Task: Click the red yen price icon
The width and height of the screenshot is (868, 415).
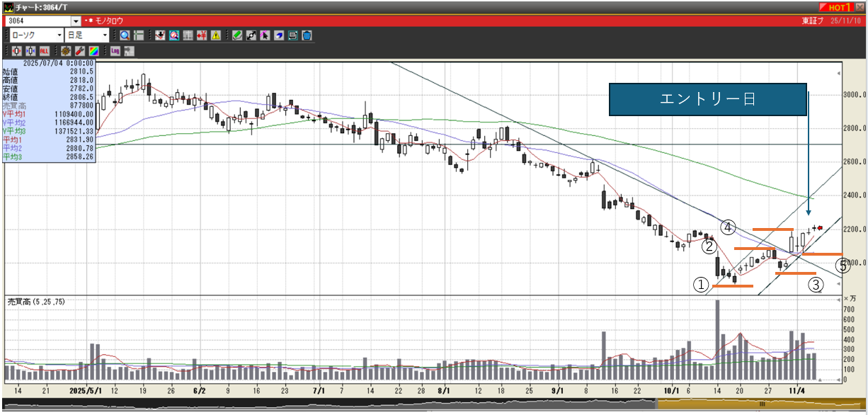Action: coord(202,35)
